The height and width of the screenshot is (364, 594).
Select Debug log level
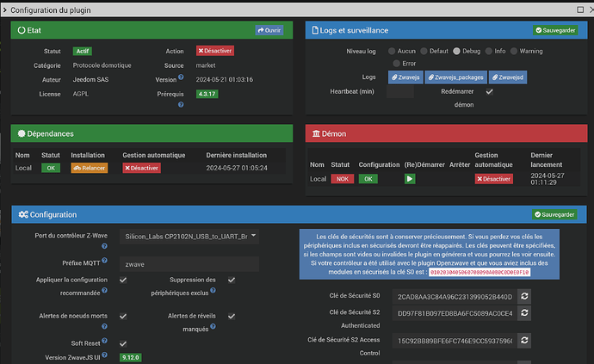click(x=456, y=51)
